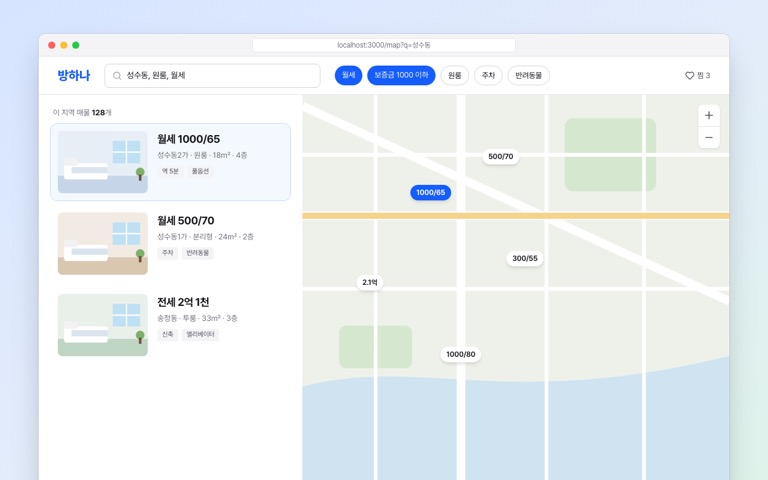Click details text 성수동2가 · 원룸 · 18m² · 4층

pos(202,155)
